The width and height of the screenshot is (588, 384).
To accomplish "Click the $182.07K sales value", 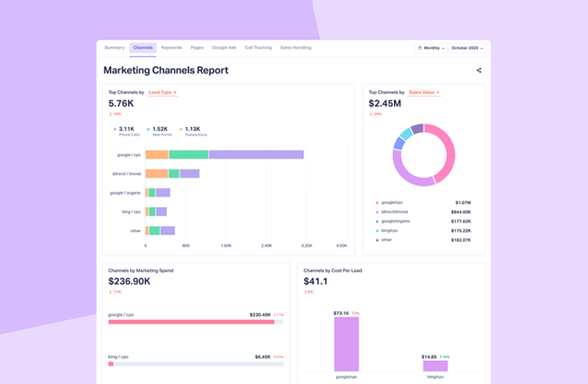I will tap(461, 240).
